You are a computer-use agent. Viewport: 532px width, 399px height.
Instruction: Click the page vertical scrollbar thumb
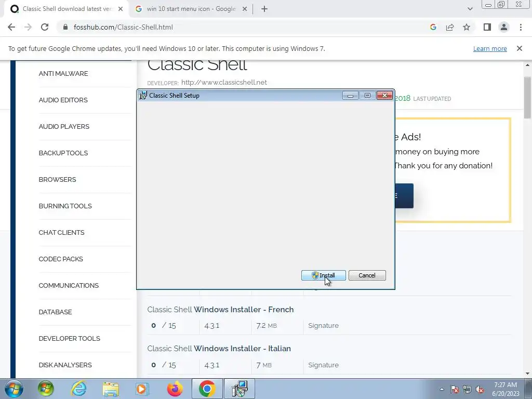(x=528, y=98)
